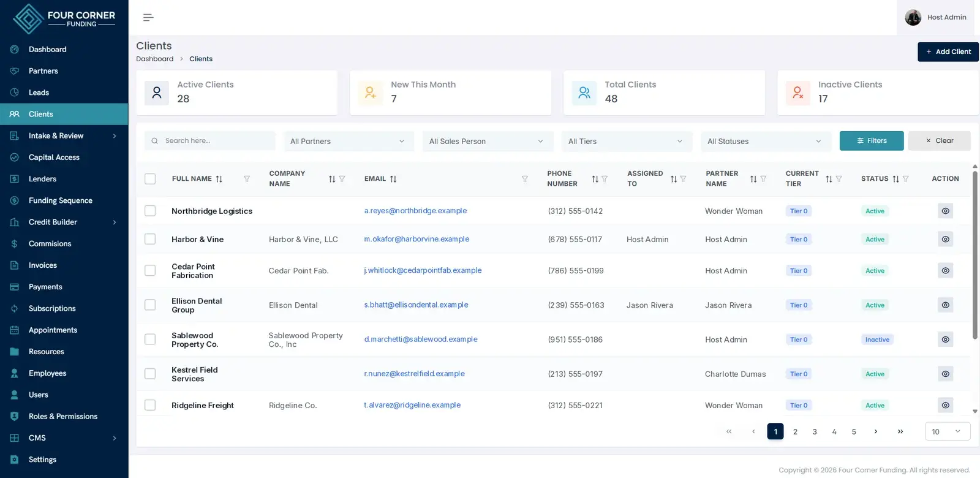Open the All Tiers dropdown
This screenshot has height=478, width=980.
coord(627,141)
